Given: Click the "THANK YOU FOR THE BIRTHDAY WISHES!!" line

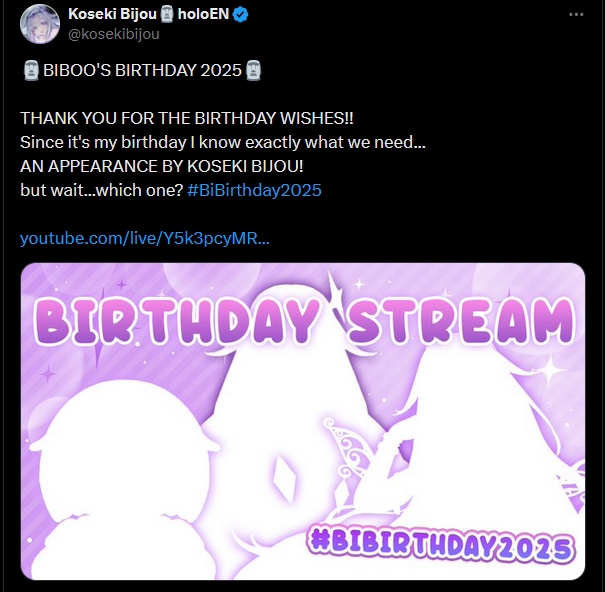Looking at the screenshot, I should (187, 118).
